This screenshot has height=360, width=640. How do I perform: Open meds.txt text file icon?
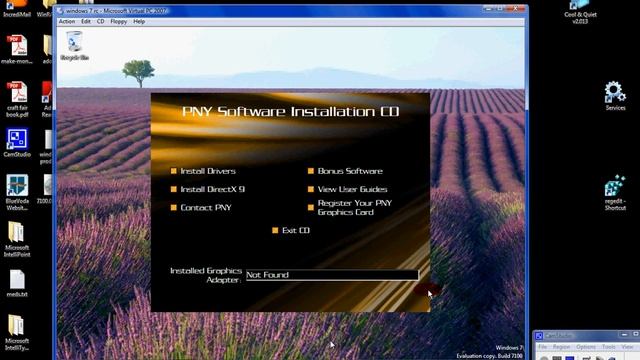tap(17, 283)
